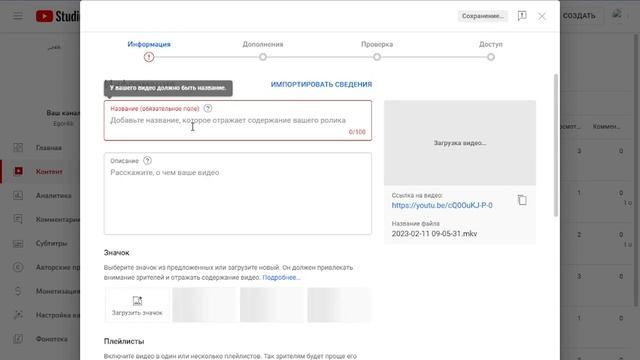Click the Коммен... column header in background
This screenshot has width=640, height=360.
tap(607, 127)
